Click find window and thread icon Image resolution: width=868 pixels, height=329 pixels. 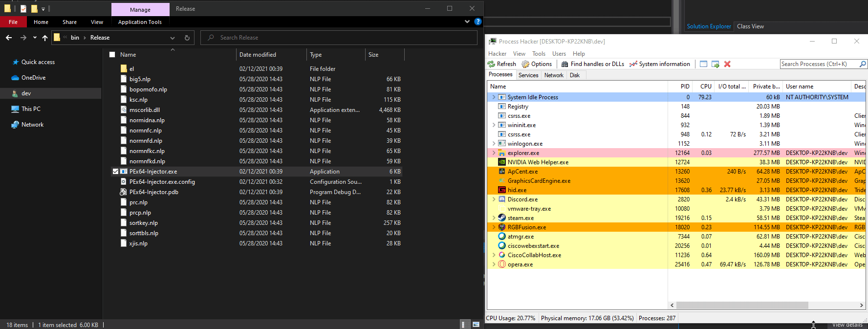[716, 64]
